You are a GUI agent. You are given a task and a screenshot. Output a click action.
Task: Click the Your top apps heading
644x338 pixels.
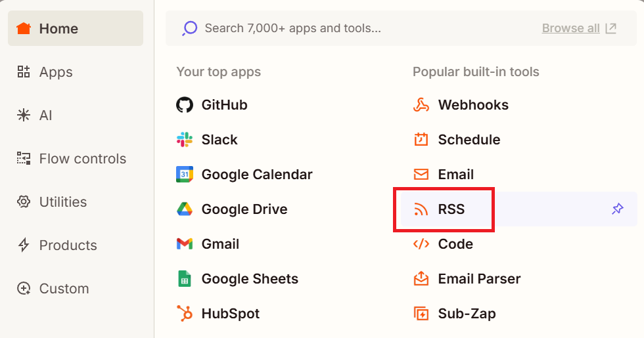[218, 72]
